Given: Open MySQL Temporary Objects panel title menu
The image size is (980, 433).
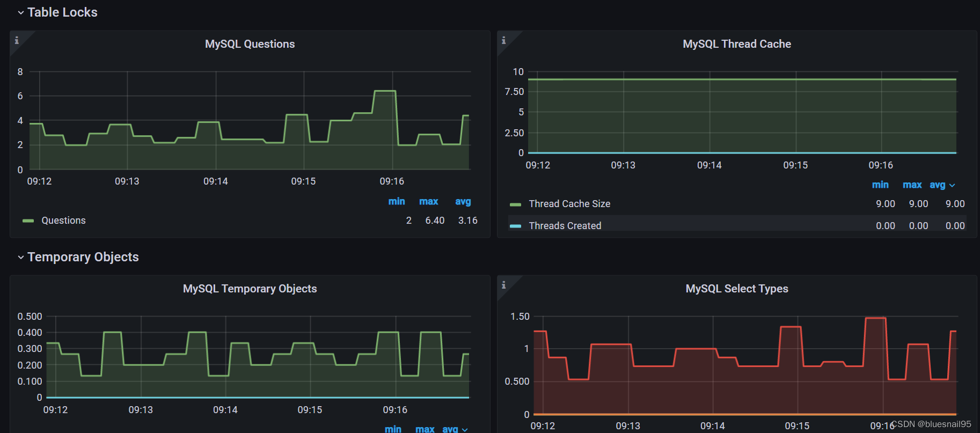Looking at the screenshot, I should coord(250,289).
